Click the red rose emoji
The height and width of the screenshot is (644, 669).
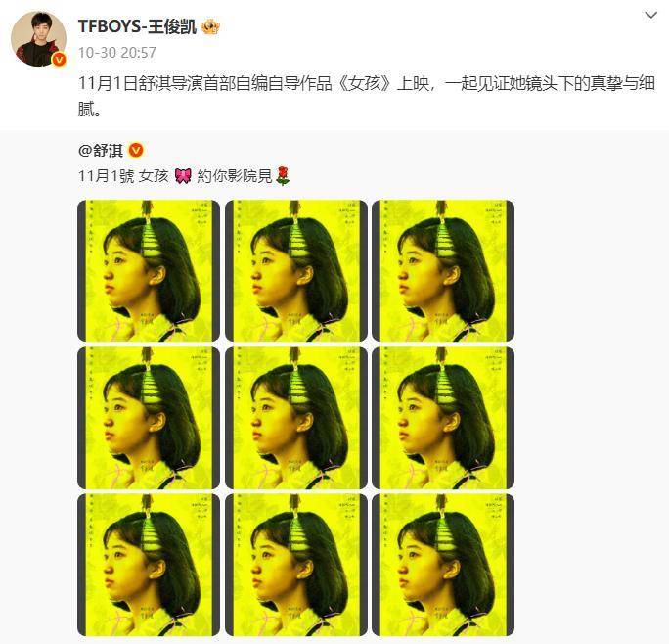point(283,176)
